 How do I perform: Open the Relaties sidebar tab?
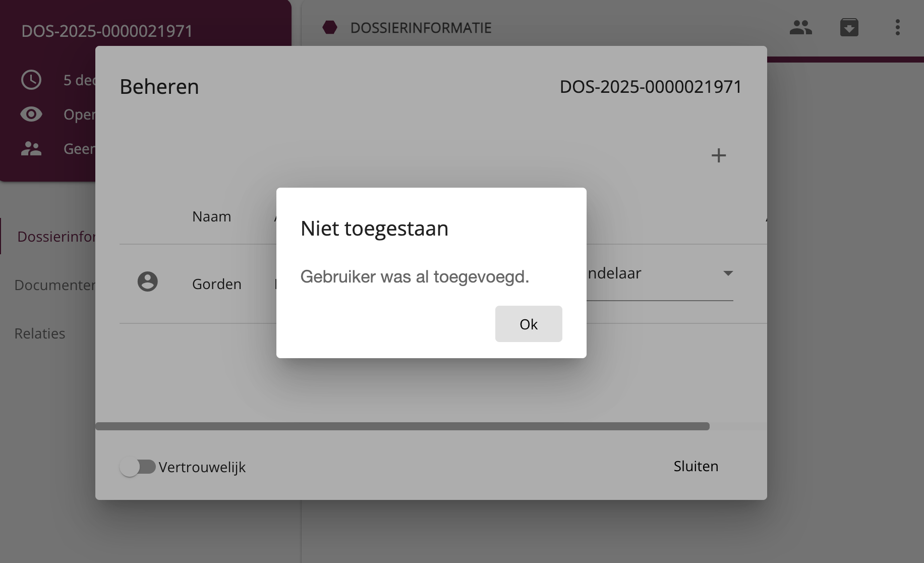click(40, 333)
